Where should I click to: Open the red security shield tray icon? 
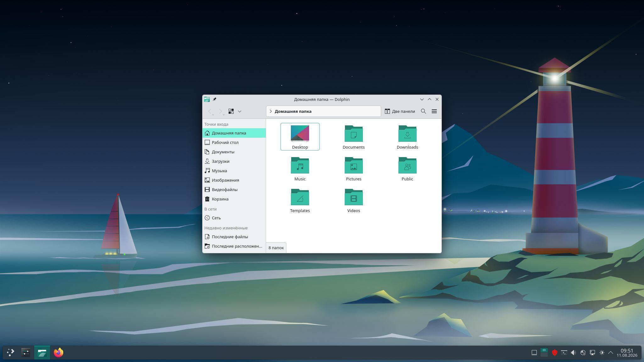[x=555, y=353]
